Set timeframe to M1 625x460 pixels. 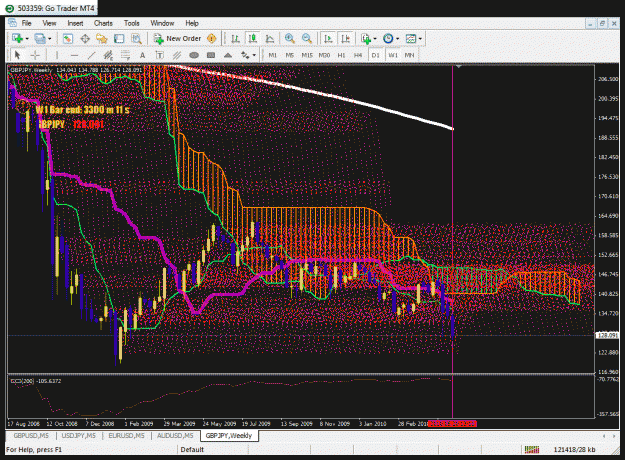(273, 55)
